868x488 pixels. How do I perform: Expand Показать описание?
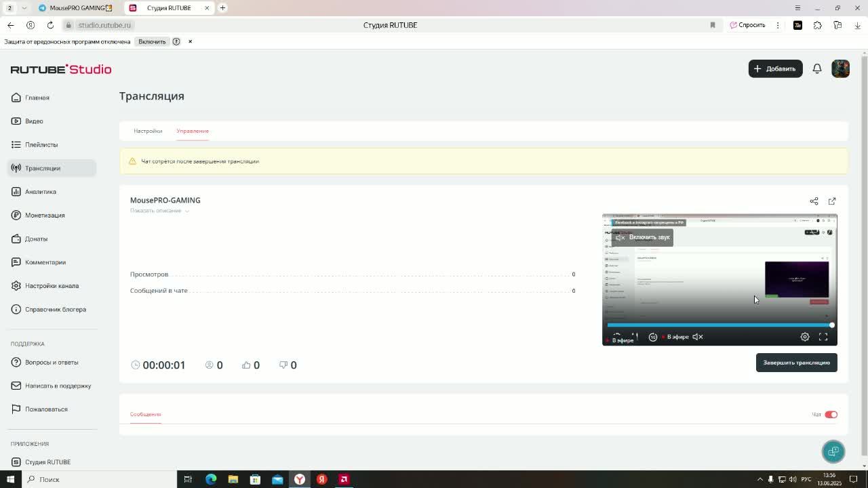click(159, 211)
